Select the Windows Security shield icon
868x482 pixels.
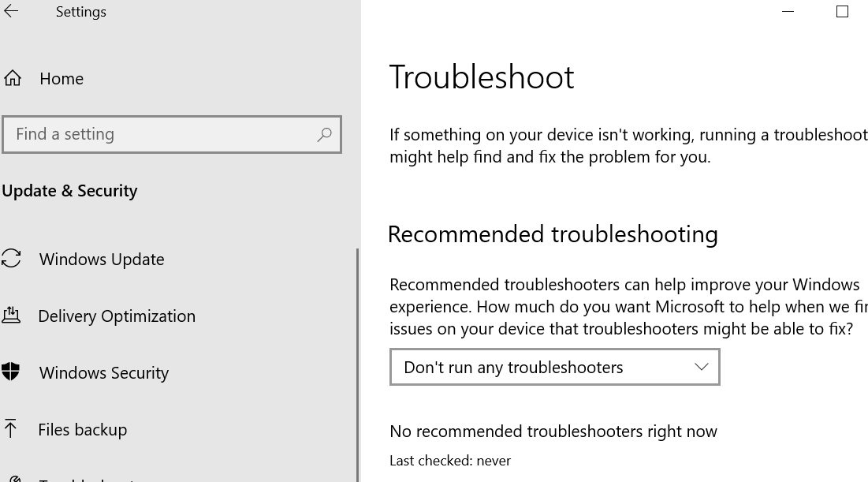point(11,372)
